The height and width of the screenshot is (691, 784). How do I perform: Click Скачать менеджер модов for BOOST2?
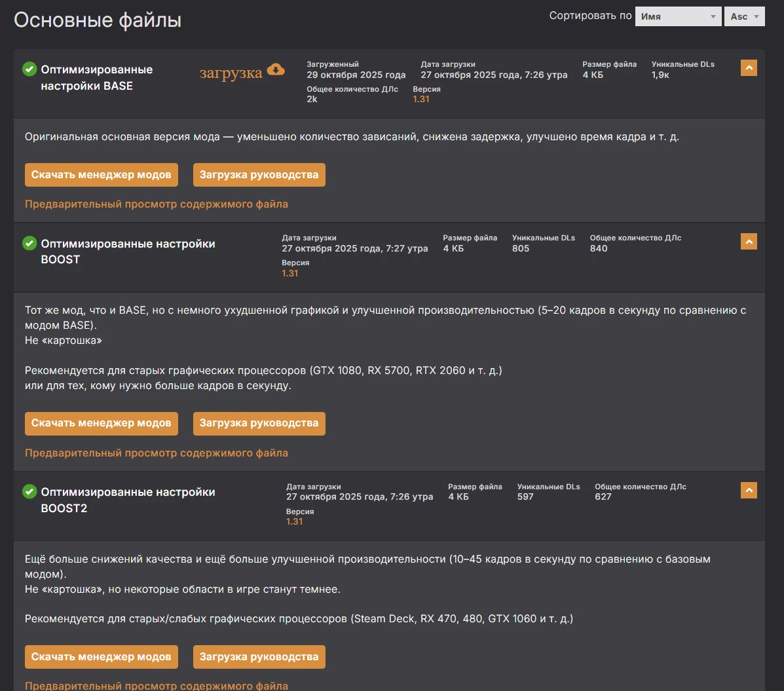click(x=102, y=657)
